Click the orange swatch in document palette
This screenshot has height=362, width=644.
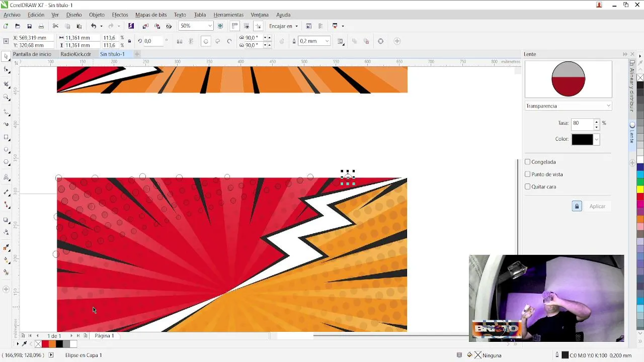coord(52,344)
